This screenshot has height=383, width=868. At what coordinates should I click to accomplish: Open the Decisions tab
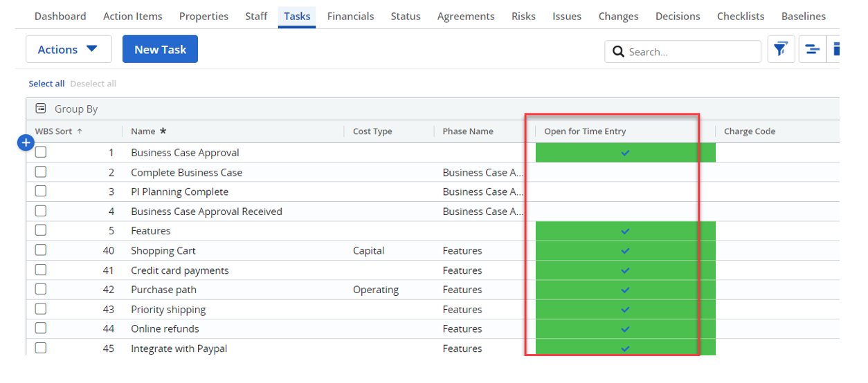[678, 16]
